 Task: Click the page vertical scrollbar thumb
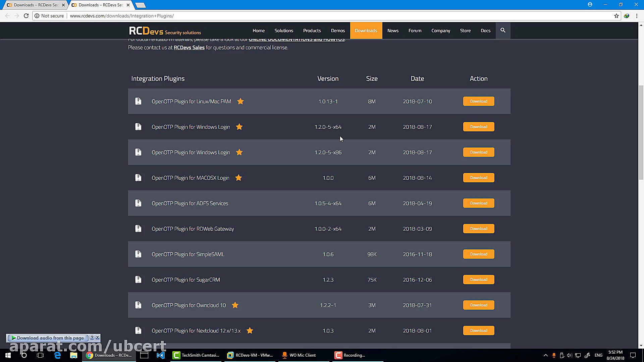click(x=641, y=133)
